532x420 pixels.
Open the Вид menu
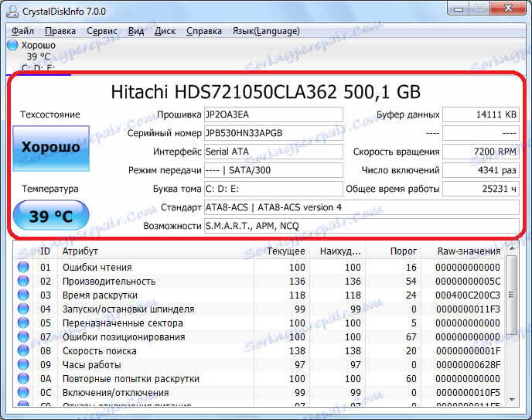(136, 31)
